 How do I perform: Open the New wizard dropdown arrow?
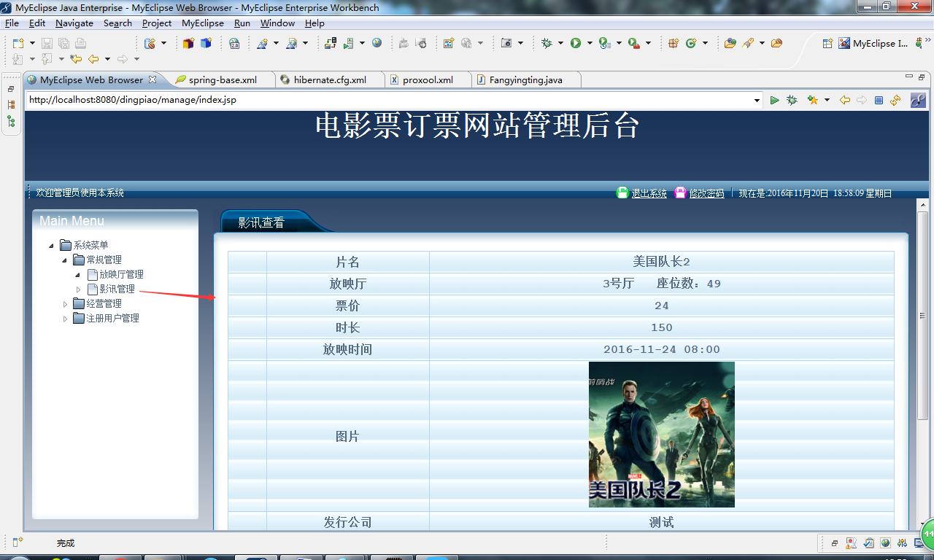pyautogui.click(x=31, y=43)
